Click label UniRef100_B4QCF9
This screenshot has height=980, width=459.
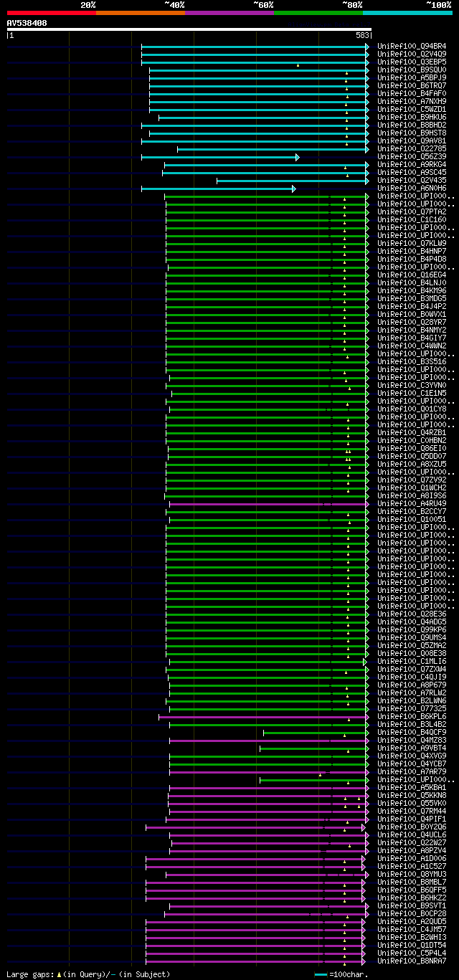pos(412,733)
